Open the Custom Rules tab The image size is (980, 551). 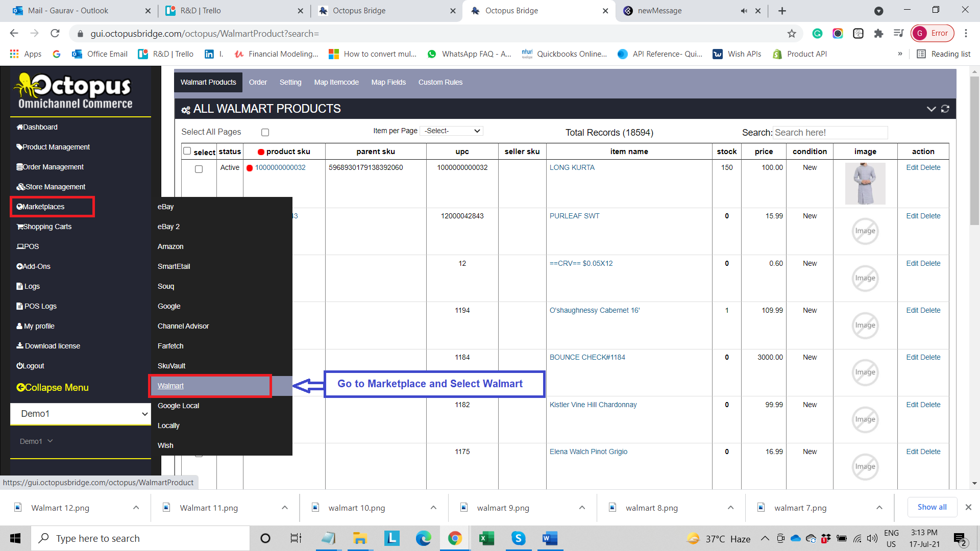coord(440,82)
